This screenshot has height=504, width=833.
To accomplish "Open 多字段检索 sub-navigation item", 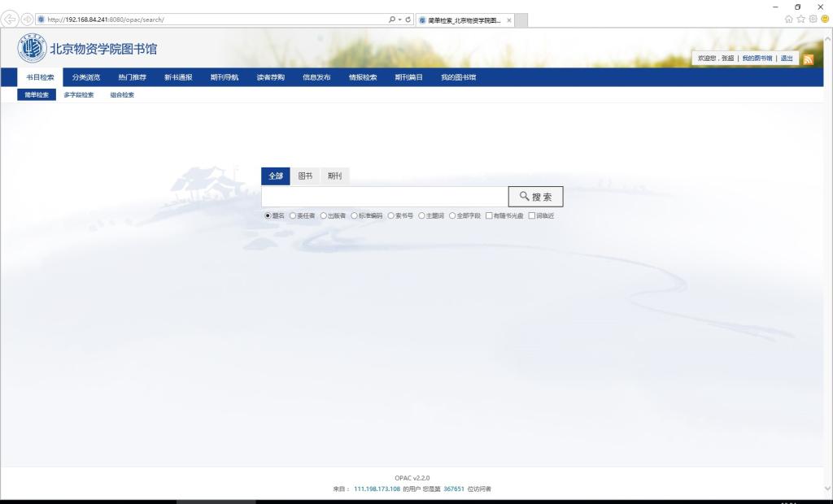I will (x=79, y=95).
